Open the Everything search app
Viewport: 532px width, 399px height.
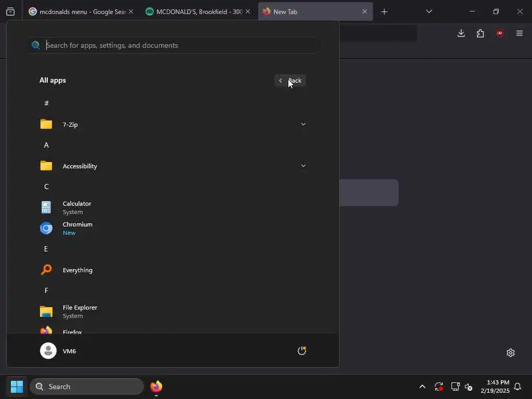173,270
